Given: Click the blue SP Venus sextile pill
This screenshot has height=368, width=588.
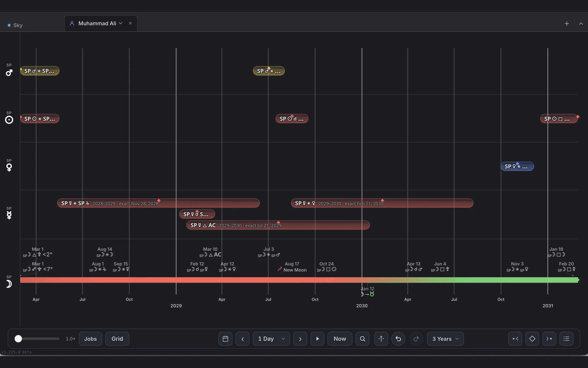Looking at the screenshot, I should [517, 166].
